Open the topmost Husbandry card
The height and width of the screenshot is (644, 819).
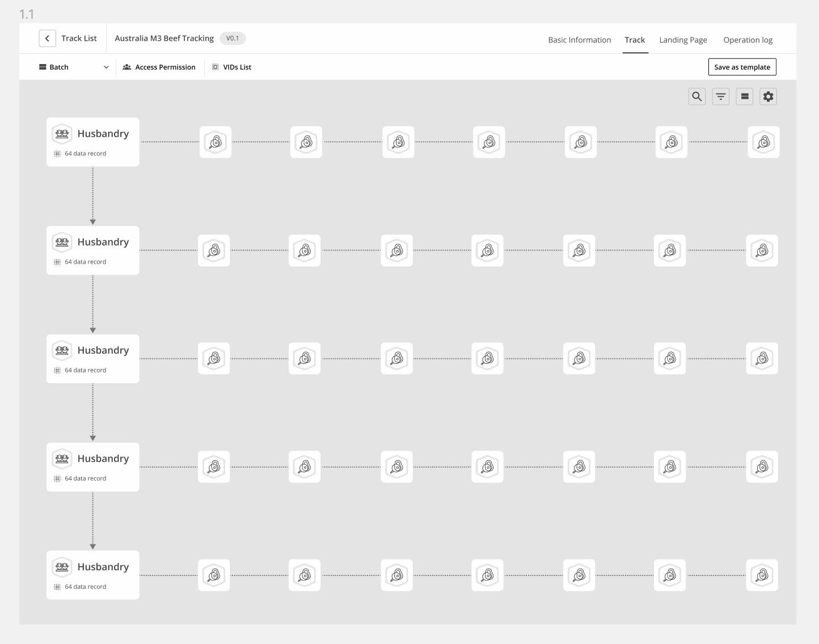[x=93, y=142]
